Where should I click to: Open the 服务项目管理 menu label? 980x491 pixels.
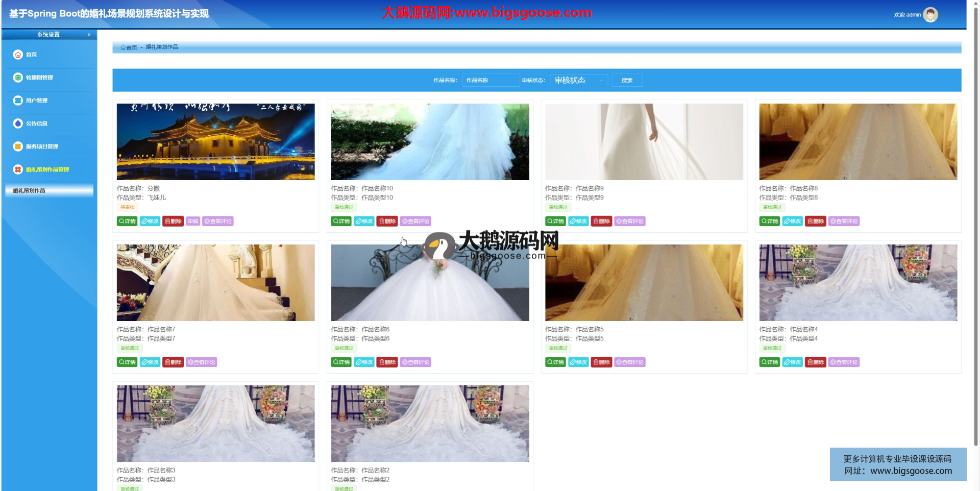[42, 146]
